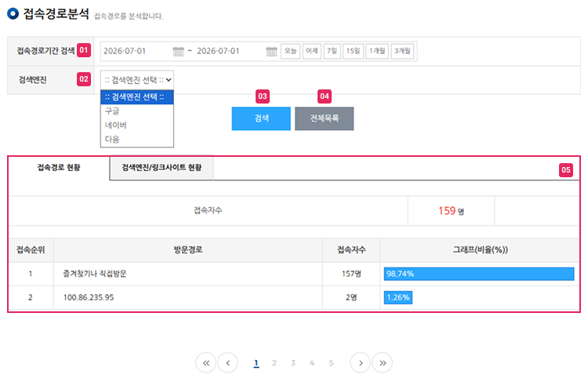Switch to 접속경로 현황 tab
The width and height of the screenshot is (588, 389).
tap(59, 168)
